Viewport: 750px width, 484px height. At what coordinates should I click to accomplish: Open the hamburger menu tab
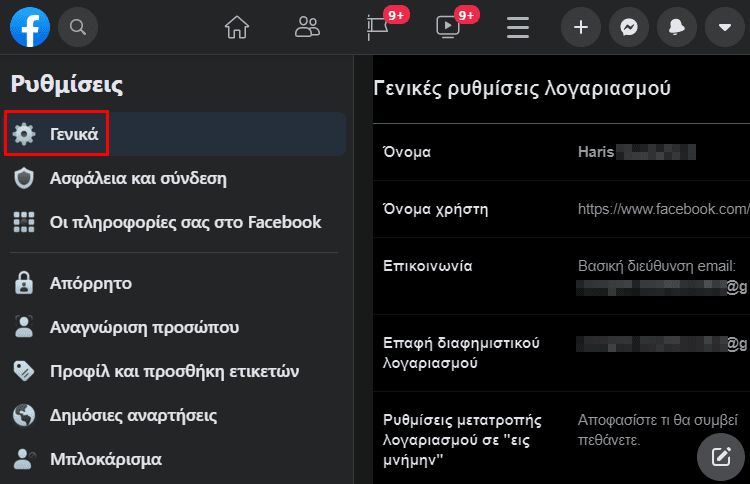pyautogui.click(x=518, y=27)
